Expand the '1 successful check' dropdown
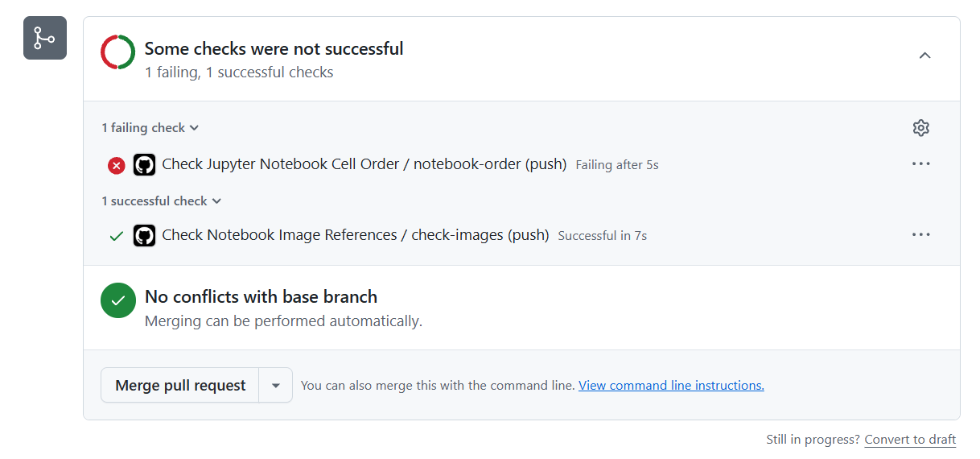This screenshot has height=459, width=980. (162, 201)
